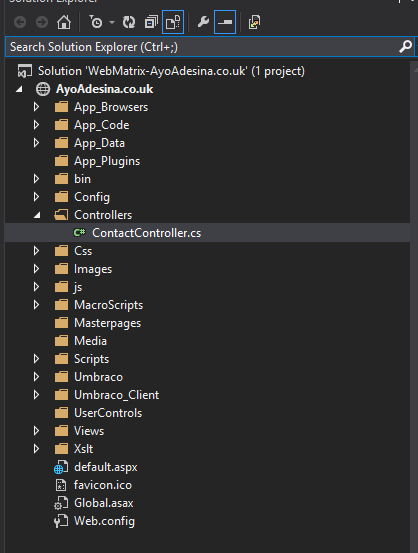Click the Umbraco_Client folder label
Viewport: 418px width, 553px height.
116,395
